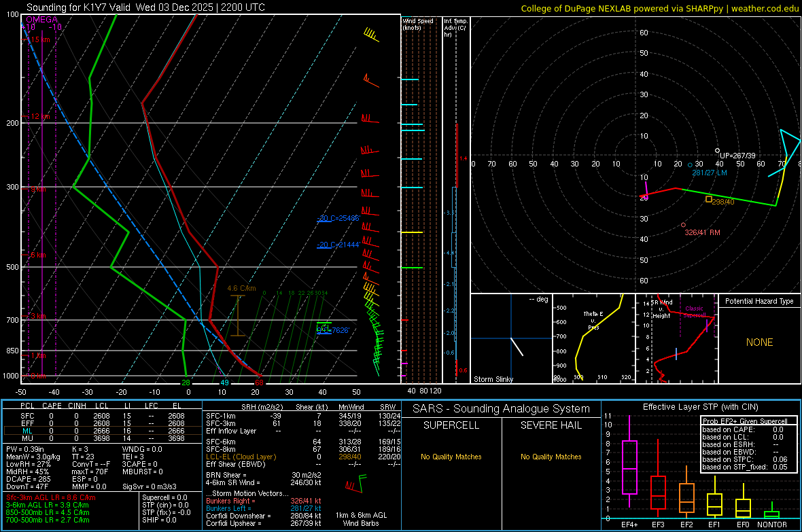802x532 pixels.
Task: Click the Theta-E v. Pres inset label
Action: click(x=593, y=320)
